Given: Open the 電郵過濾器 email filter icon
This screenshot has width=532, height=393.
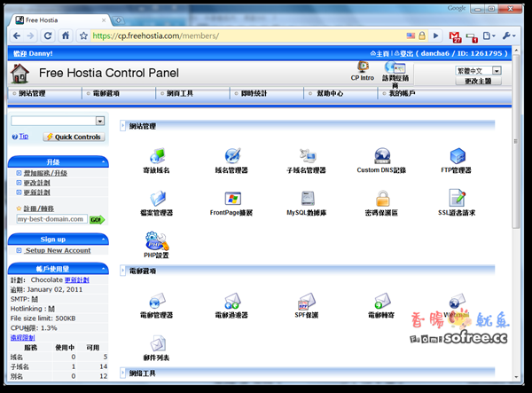Looking at the screenshot, I should (x=232, y=301).
